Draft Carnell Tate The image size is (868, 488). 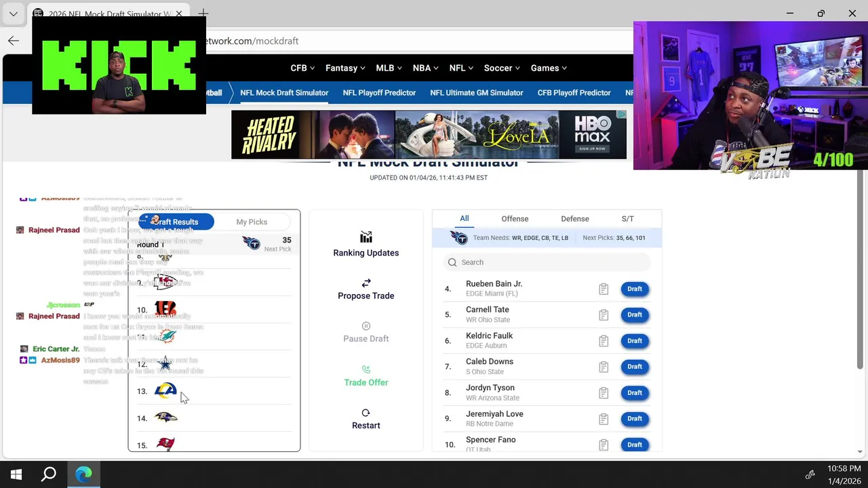[x=635, y=314]
